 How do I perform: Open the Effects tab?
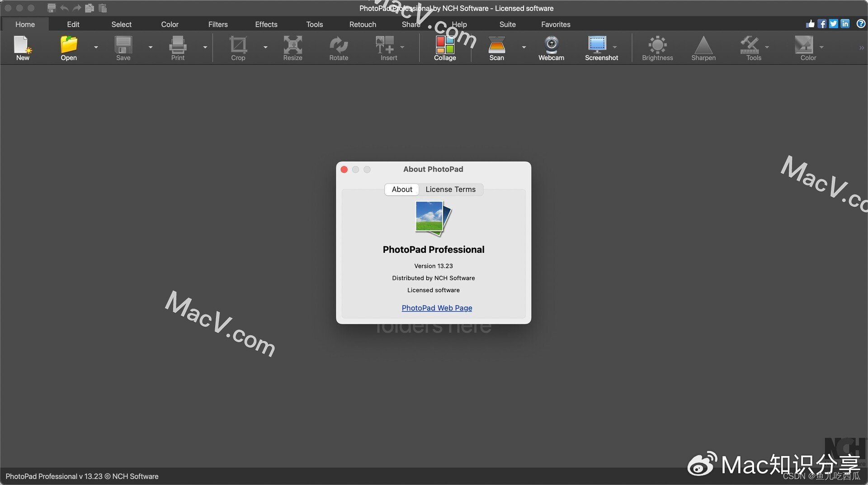point(266,24)
